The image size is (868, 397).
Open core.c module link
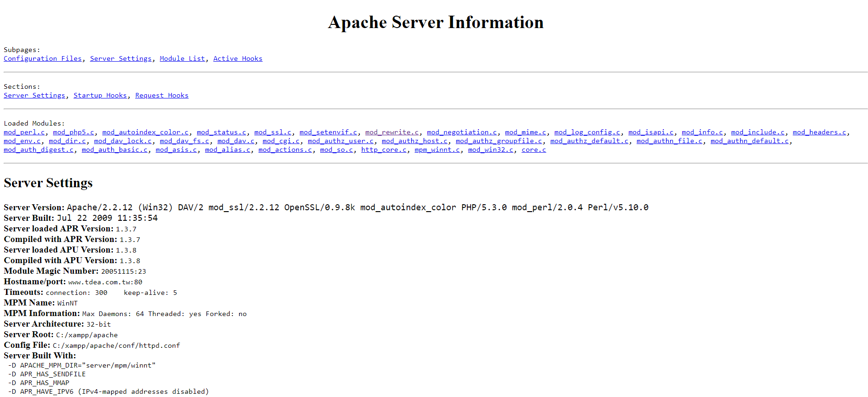pos(534,150)
